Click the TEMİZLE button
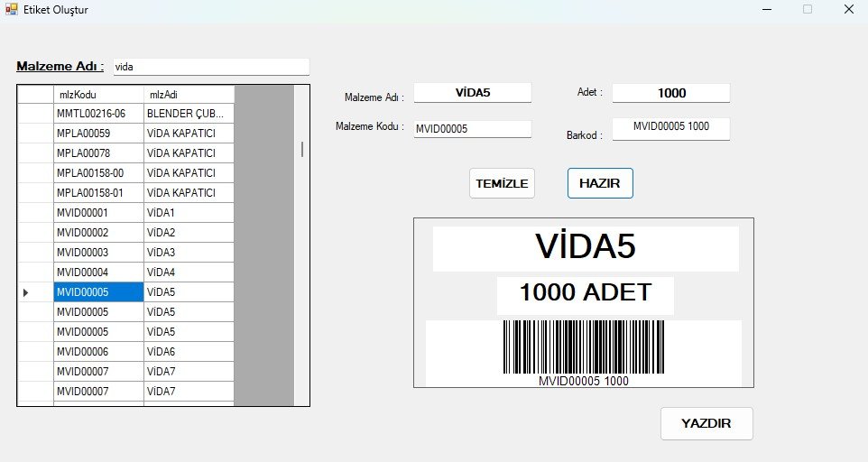 (502, 183)
